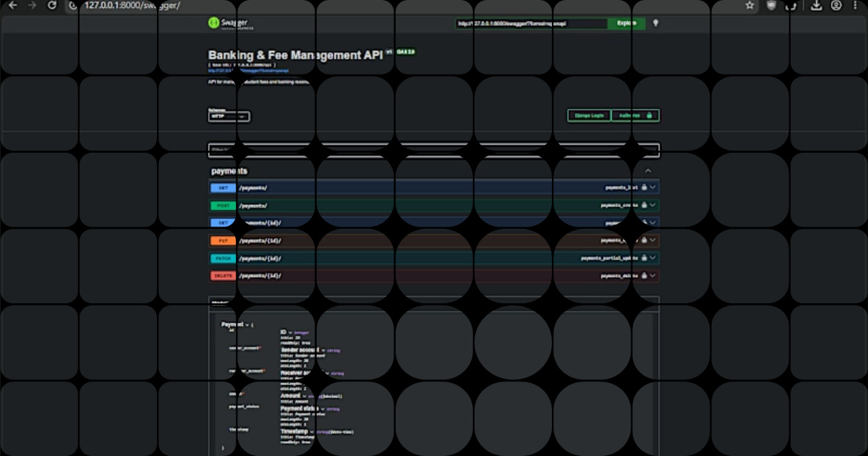Image resolution: width=868 pixels, height=456 pixels.
Task: Click the GET badge on /payments/ row
Action: click(223, 187)
